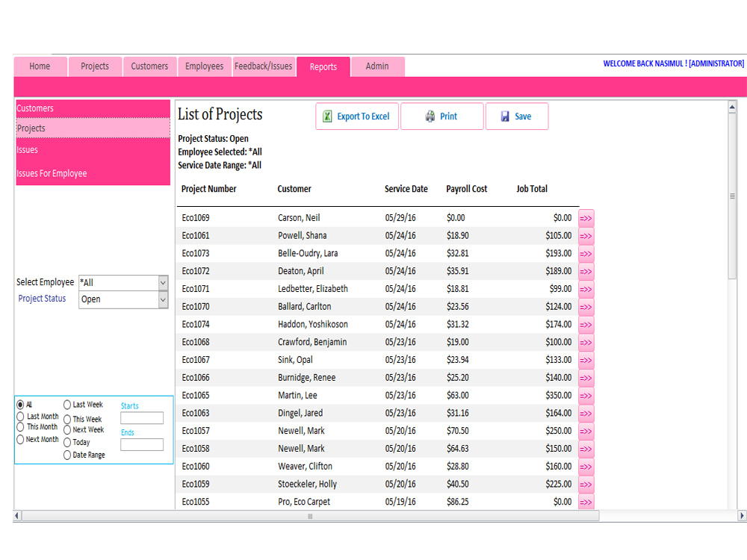Open details arrow for project Eco1072
Image resolution: width=747 pixels, height=560 pixels.
tap(586, 272)
